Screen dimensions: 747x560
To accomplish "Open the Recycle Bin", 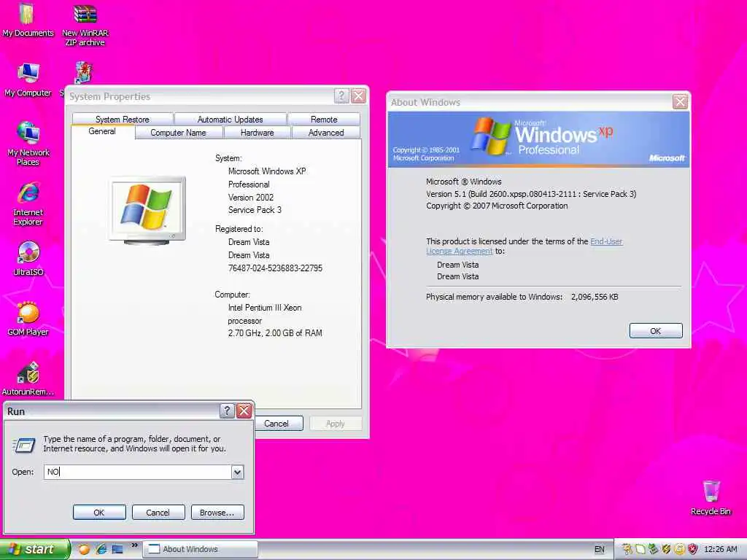I will coord(711,497).
